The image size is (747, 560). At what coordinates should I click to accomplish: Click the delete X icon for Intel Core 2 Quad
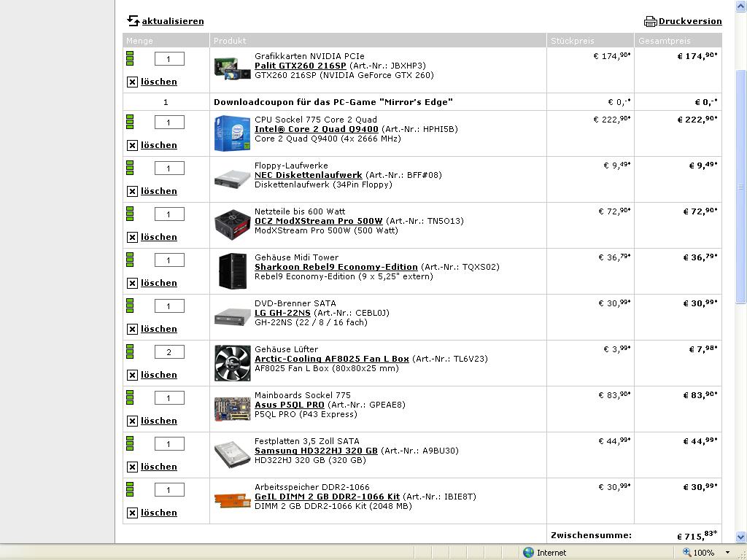(133, 145)
